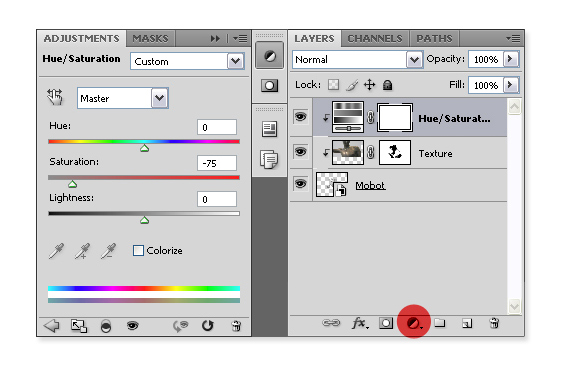Expand the Master channel dropdown

(x=123, y=98)
